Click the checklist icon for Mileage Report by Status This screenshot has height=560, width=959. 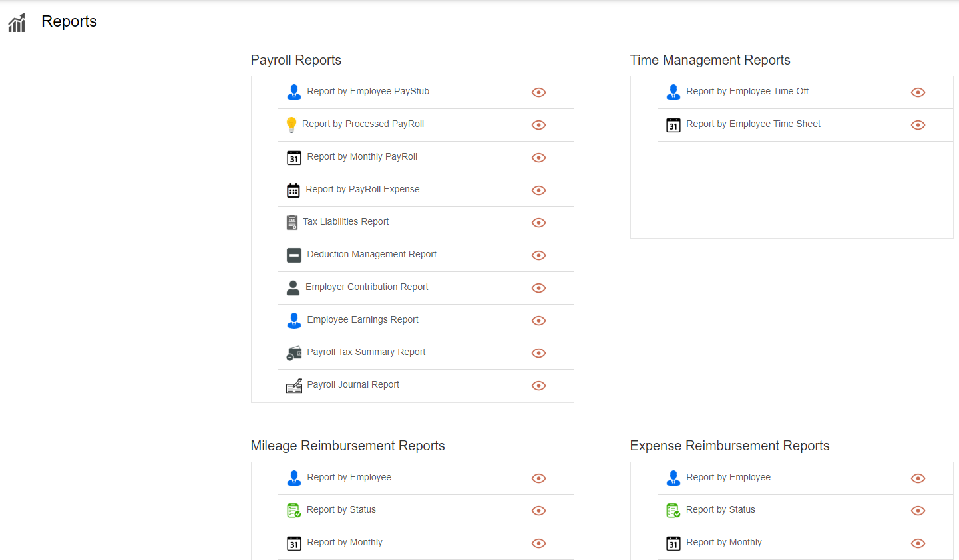click(293, 511)
